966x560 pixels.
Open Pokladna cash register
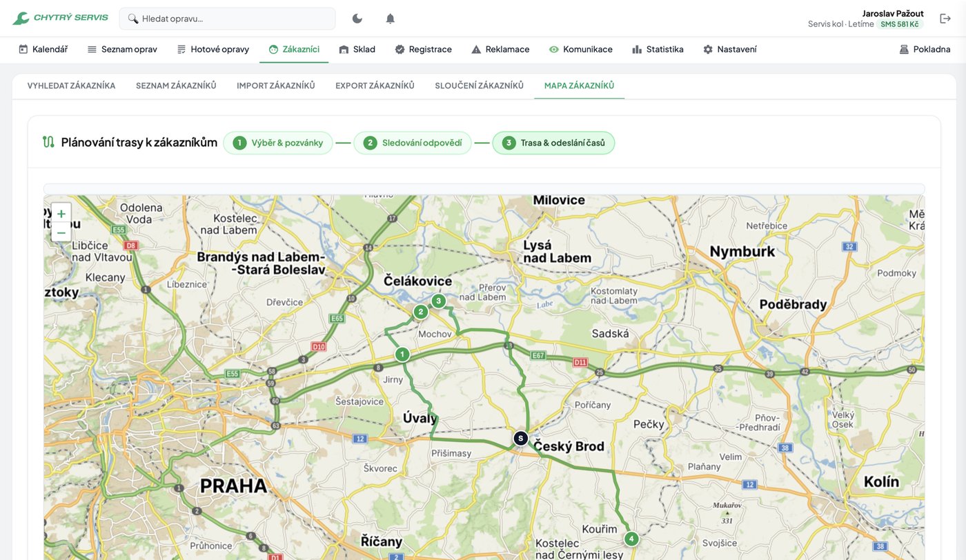pyautogui.click(x=925, y=49)
